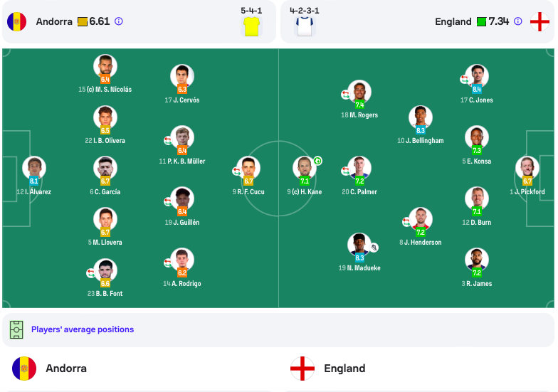558x392 pixels.
Task: Click the boot assist icon beside N. Madueke
Action: pyautogui.click(x=374, y=248)
